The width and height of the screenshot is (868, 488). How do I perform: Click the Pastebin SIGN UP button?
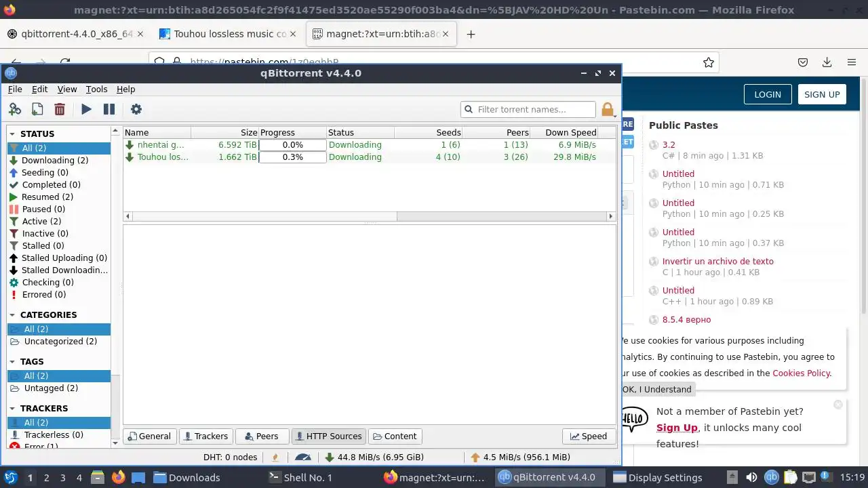pyautogui.click(x=822, y=95)
